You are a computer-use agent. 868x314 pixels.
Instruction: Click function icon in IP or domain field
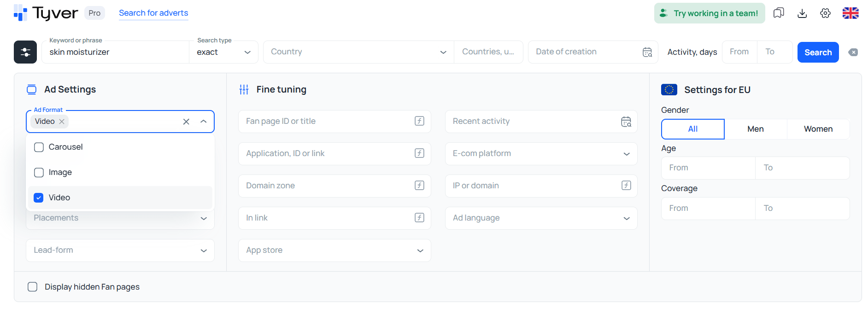tap(626, 186)
